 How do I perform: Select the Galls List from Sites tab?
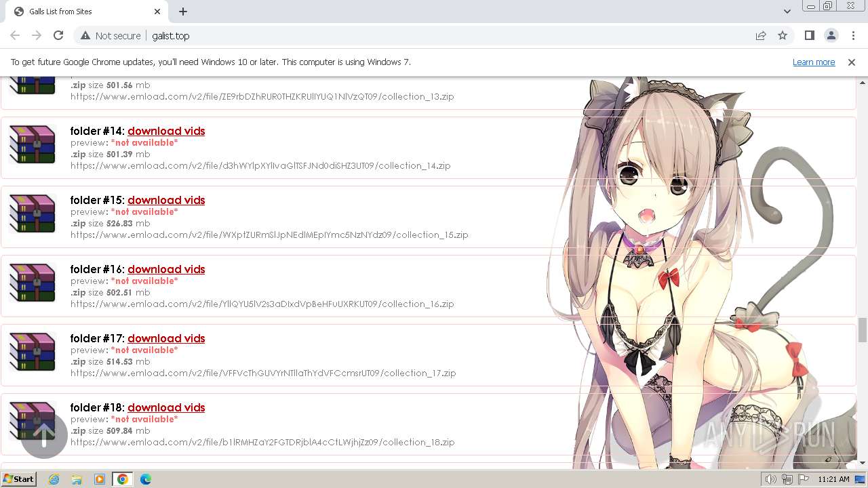pos(86,12)
